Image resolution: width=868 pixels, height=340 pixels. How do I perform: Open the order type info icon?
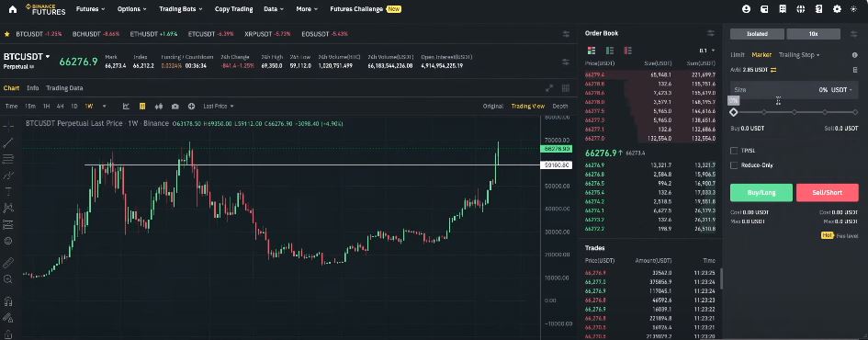click(x=855, y=55)
